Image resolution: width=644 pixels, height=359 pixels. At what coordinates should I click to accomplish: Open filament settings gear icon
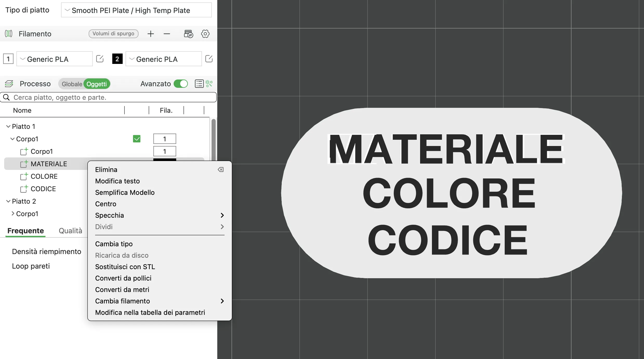click(205, 34)
